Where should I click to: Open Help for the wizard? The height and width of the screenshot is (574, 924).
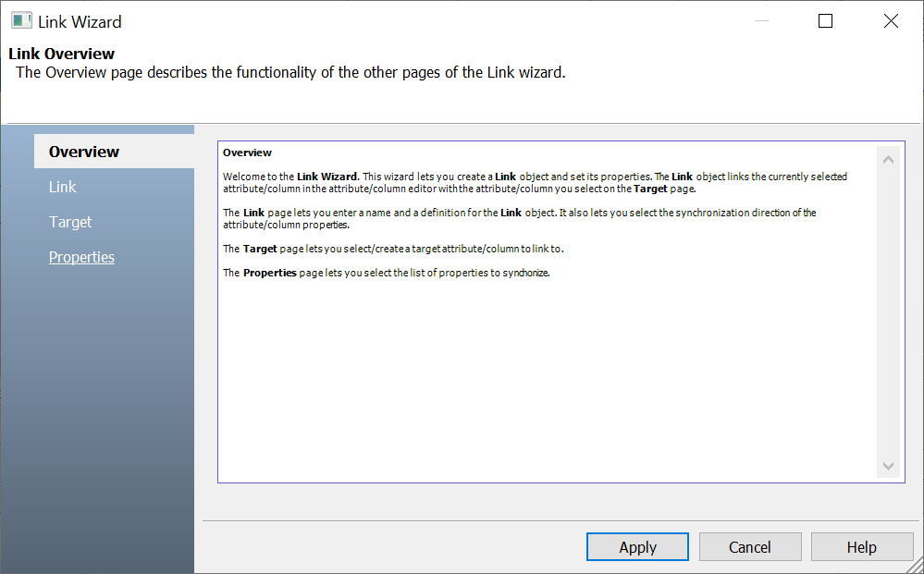point(861,547)
